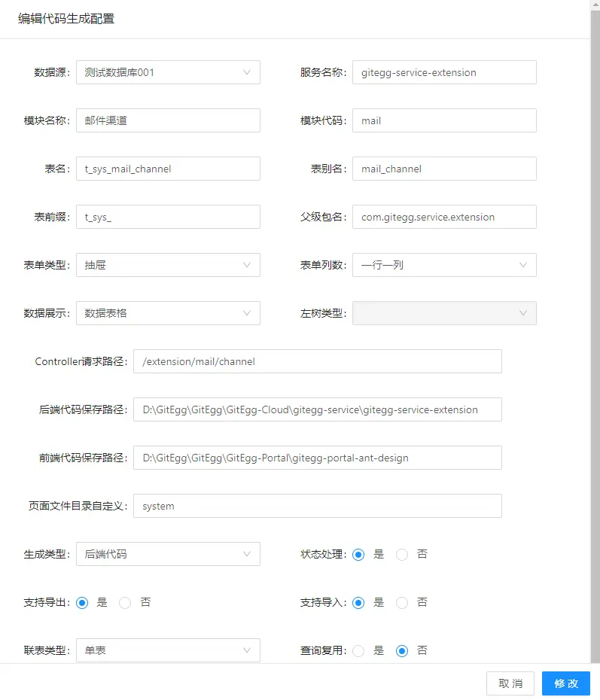The height and width of the screenshot is (700, 600).
Task: Expand the 表单类型 dropdown showing 抽屉
Action: tap(168, 265)
